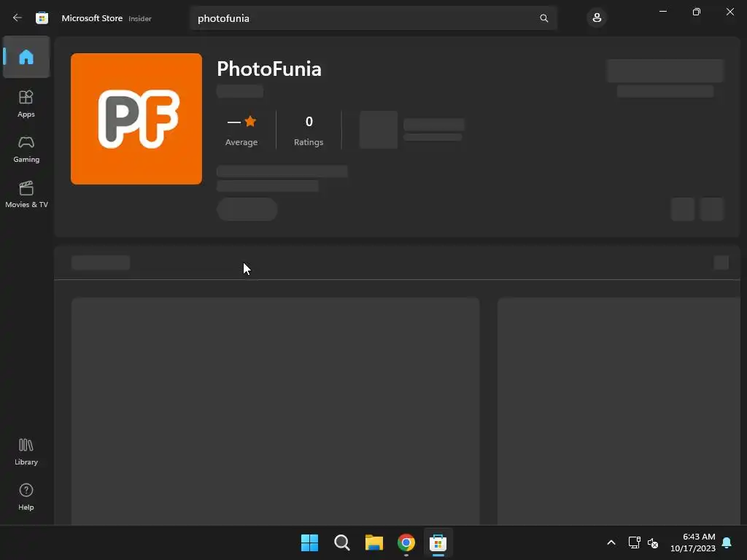Click the search magnifier in Store search box

pos(543,18)
